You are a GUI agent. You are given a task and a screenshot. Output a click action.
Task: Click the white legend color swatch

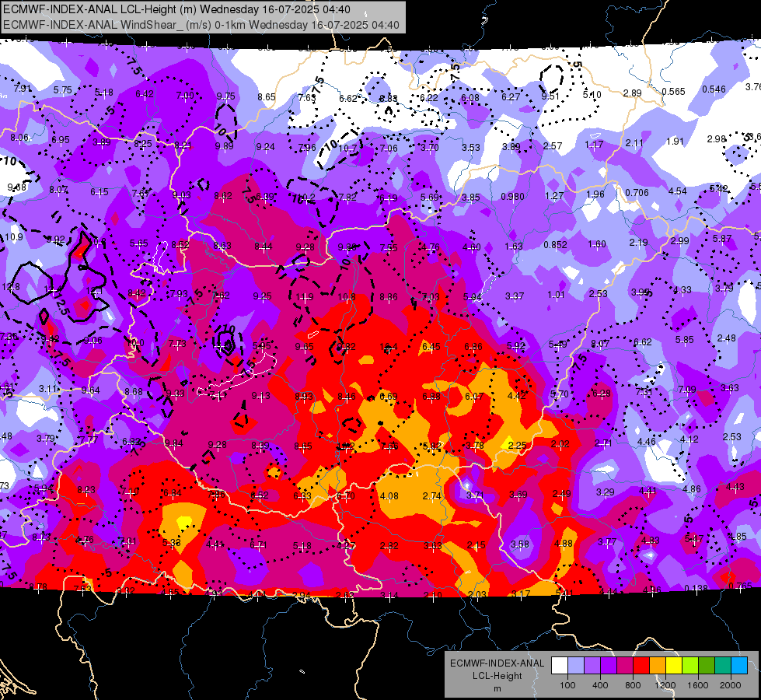click(560, 666)
